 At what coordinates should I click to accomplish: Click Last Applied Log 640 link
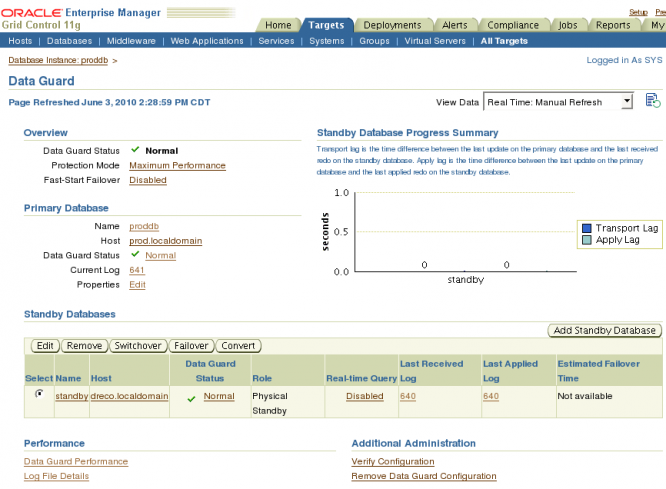coord(491,396)
